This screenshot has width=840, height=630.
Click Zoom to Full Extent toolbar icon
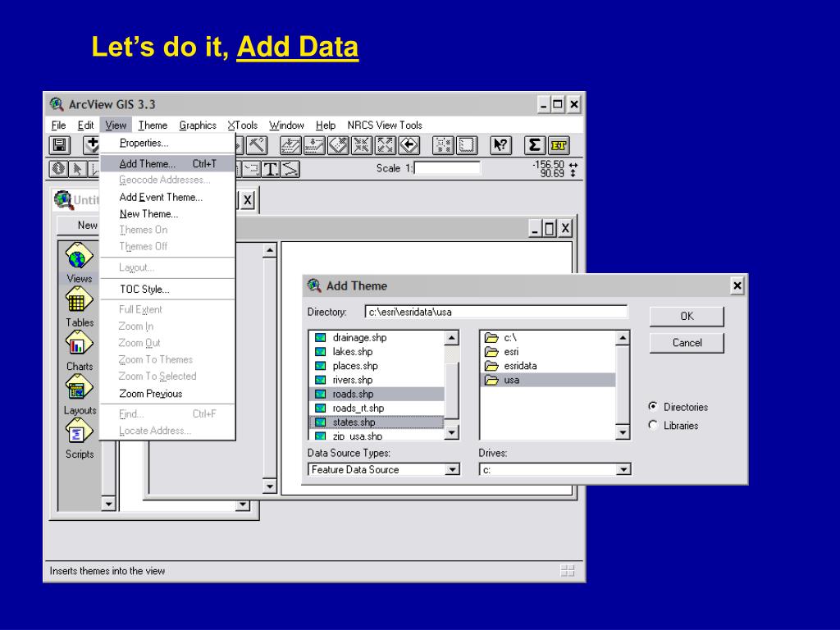pyautogui.click(x=291, y=145)
